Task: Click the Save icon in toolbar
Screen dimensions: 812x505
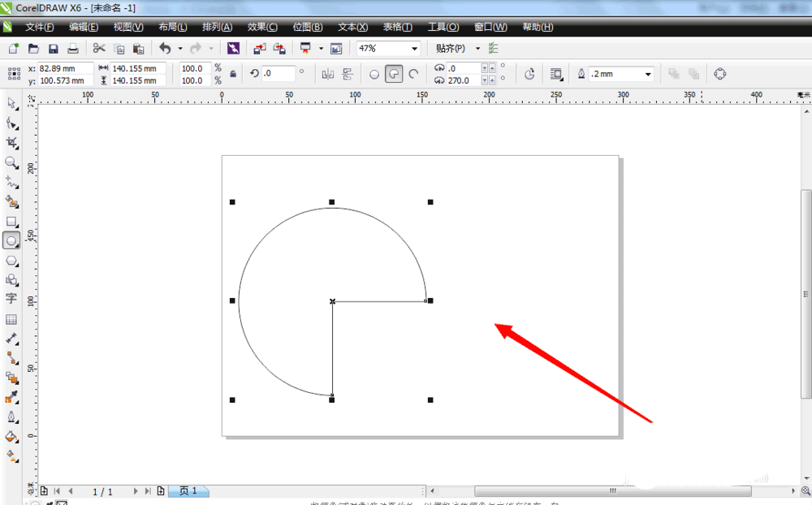Action: click(54, 49)
